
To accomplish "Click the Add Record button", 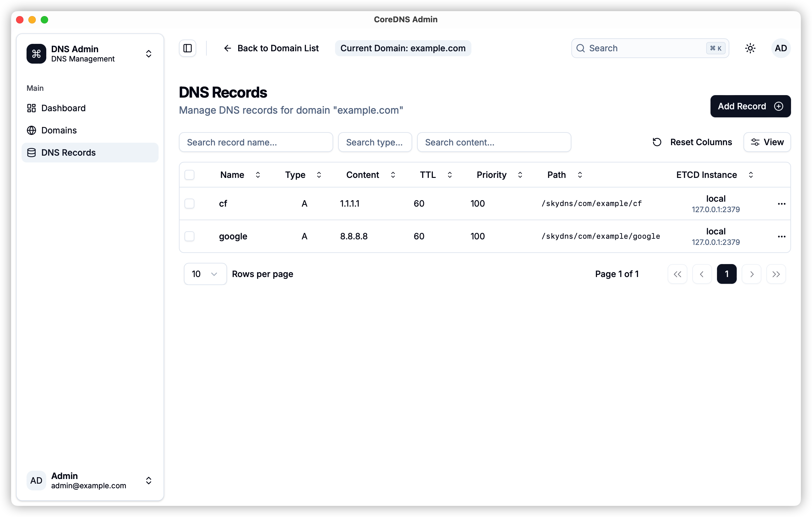I will coord(750,106).
